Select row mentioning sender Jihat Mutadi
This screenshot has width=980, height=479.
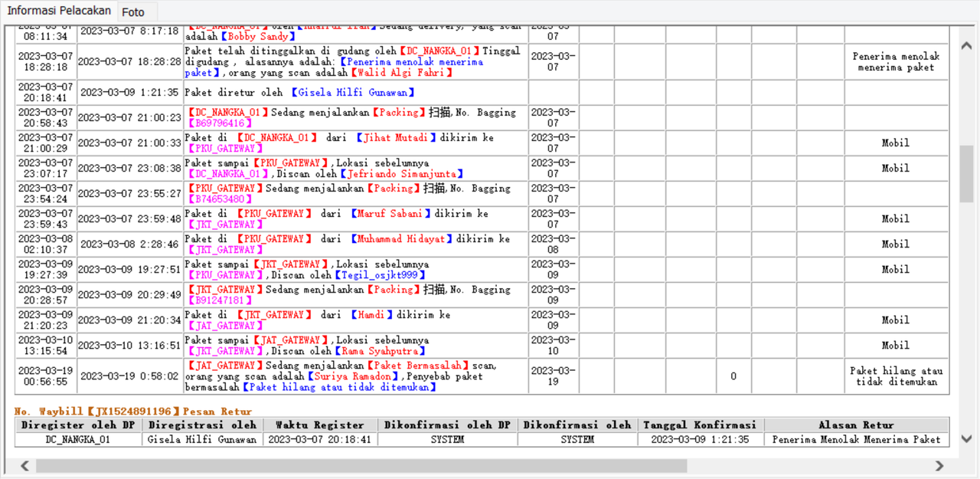coord(482,143)
